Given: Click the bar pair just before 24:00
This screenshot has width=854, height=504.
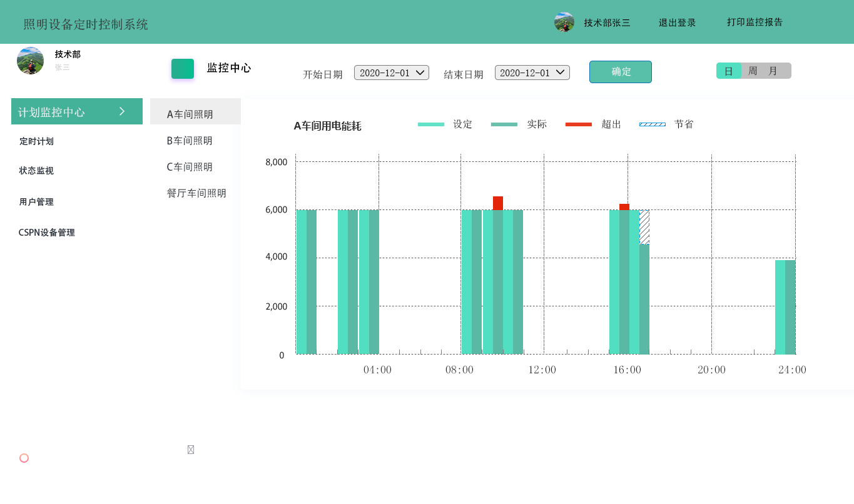Looking at the screenshot, I should (x=785, y=307).
